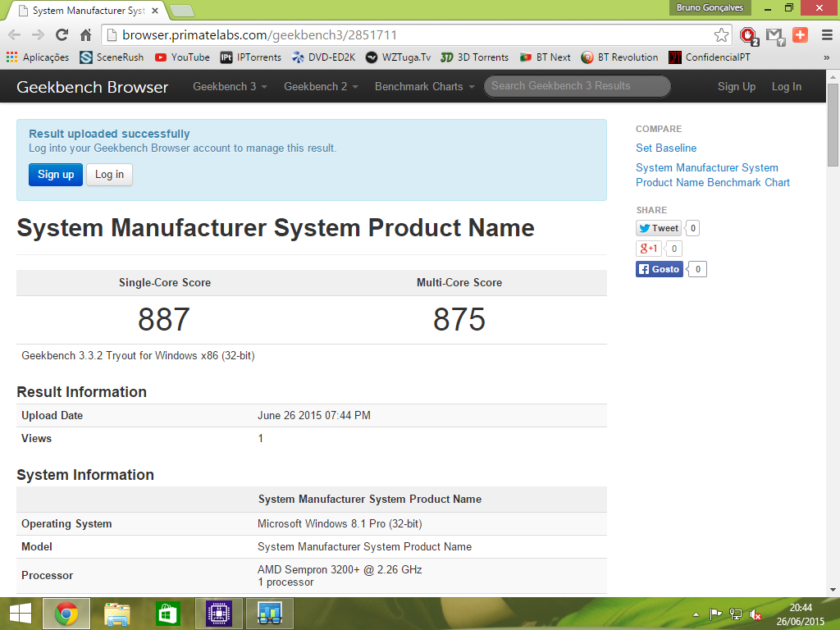Click the browser Forward arrow
The width and height of the screenshot is (840, 630).
pos(38,34)
